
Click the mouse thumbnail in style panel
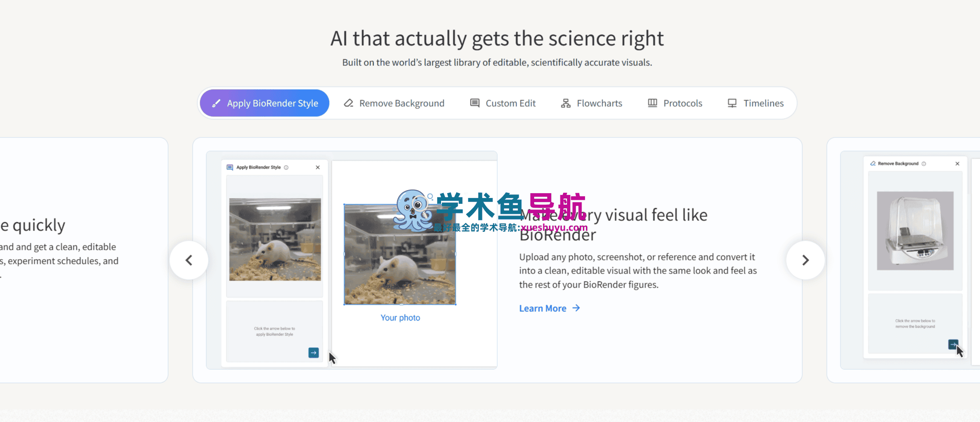click(275, 239)
